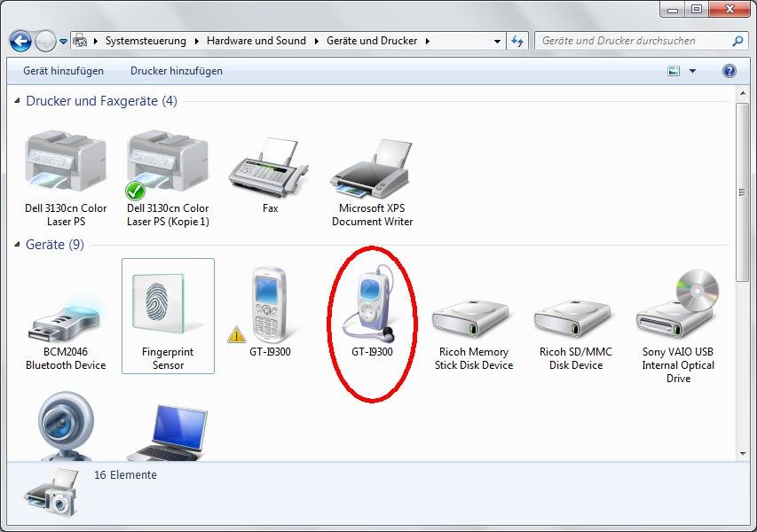Click the scrollbar up arrow

(742, 93)
